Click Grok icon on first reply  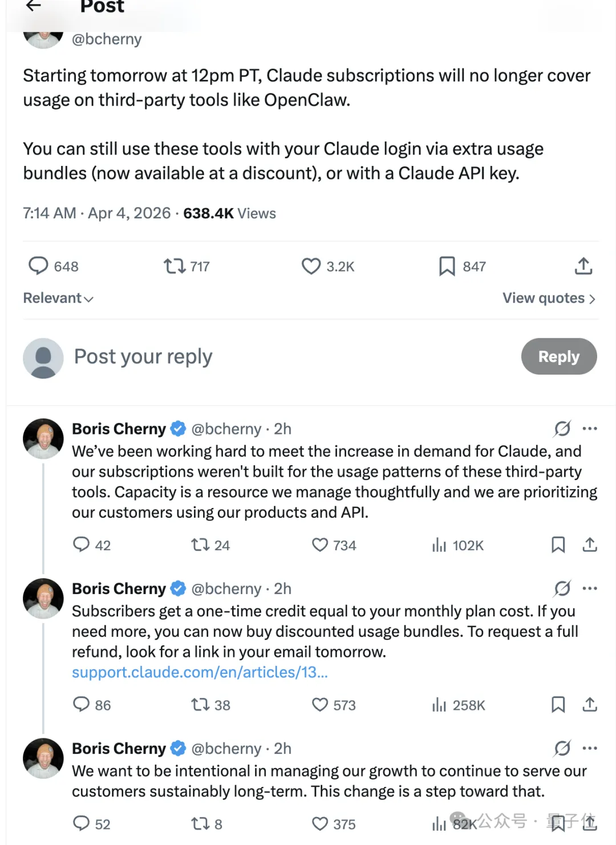(x=562, y=428)
